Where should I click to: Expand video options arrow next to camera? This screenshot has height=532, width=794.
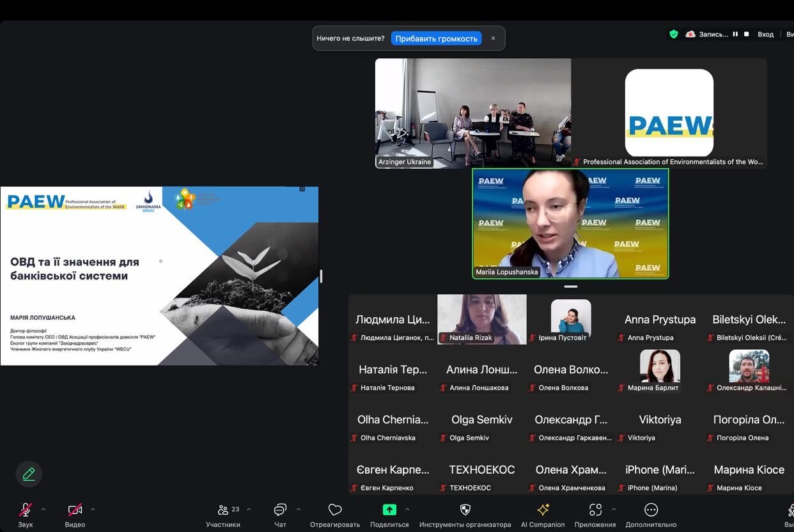[93, 510]
